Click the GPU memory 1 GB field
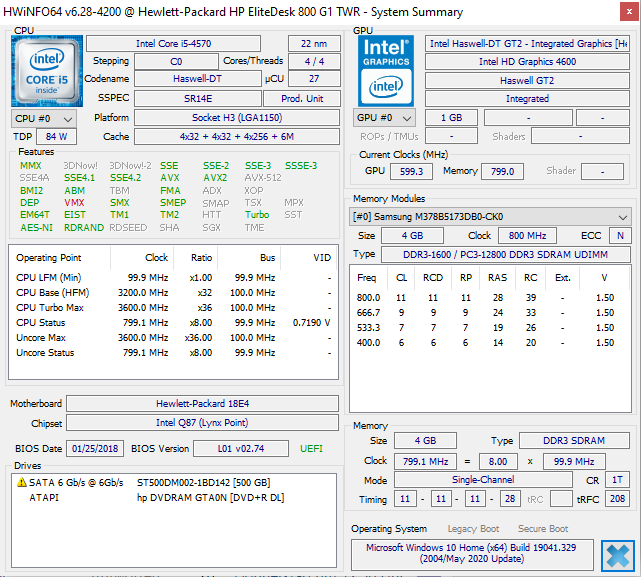Image resolution: width=641 pixels, height=577 pixels. pos(451,118)
